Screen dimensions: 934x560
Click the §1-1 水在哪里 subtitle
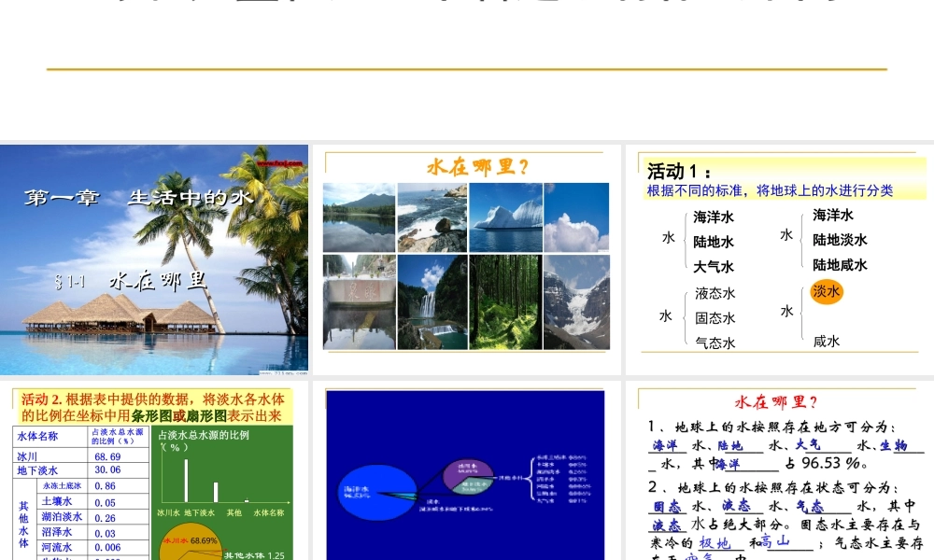pyautogui.click(x=131, y=281)
